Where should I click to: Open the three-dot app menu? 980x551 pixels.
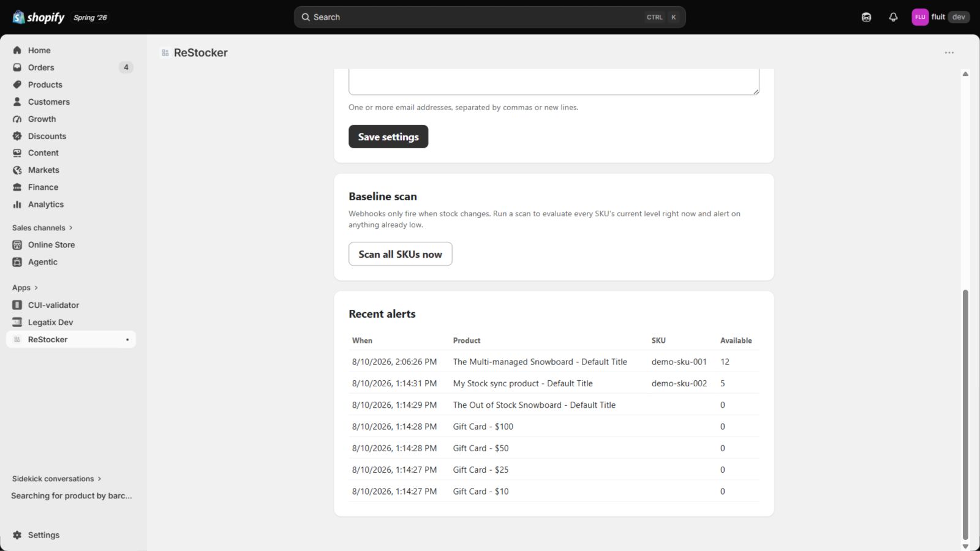point(949,53)
